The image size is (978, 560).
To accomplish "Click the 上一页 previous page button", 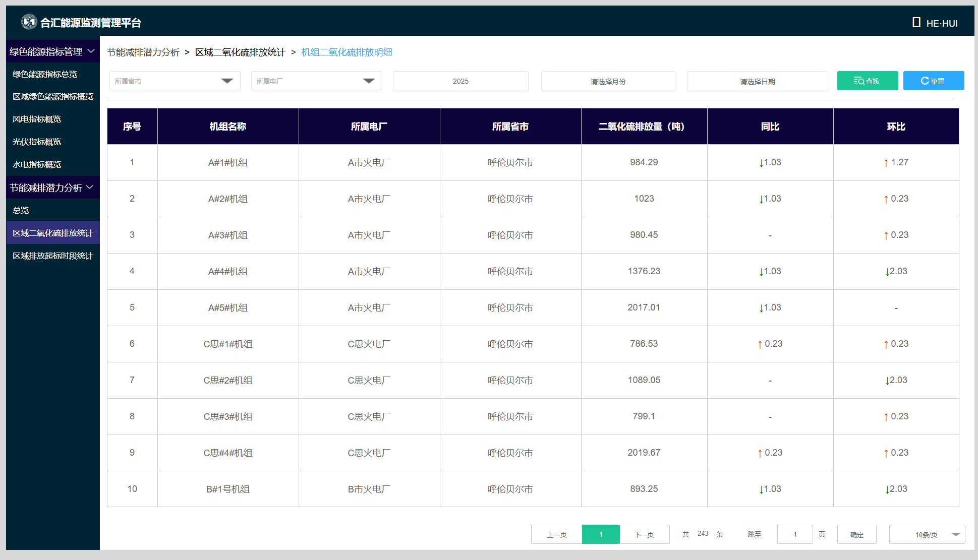I will 556,534.
